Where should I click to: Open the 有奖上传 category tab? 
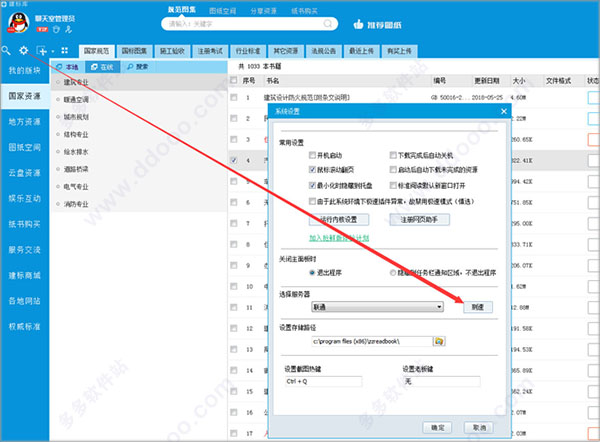coord(399,51)
